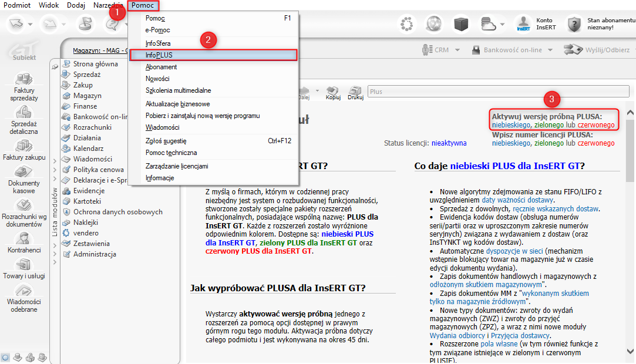
Task: Click the Magazyn: - MAG header link
Action: 100,50
